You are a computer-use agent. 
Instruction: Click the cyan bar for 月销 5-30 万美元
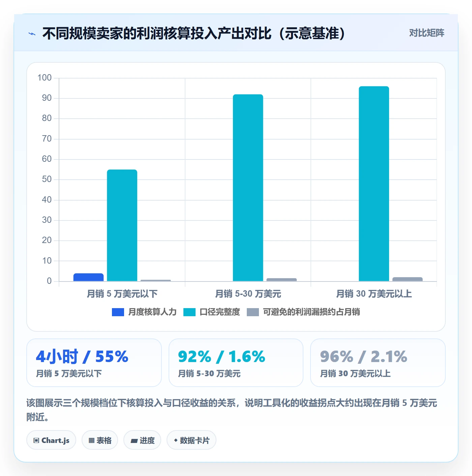click(248, 188)
